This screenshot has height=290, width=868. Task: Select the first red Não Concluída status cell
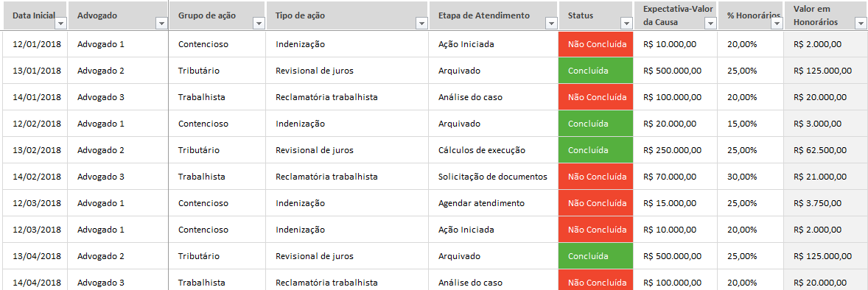tap(595, 44)
